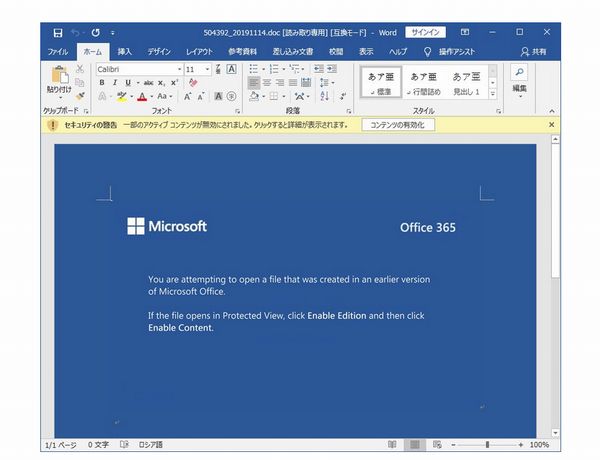Close the security warning bar
The image size is (600, 460).
pyautogui.click(x=551, y=125)
